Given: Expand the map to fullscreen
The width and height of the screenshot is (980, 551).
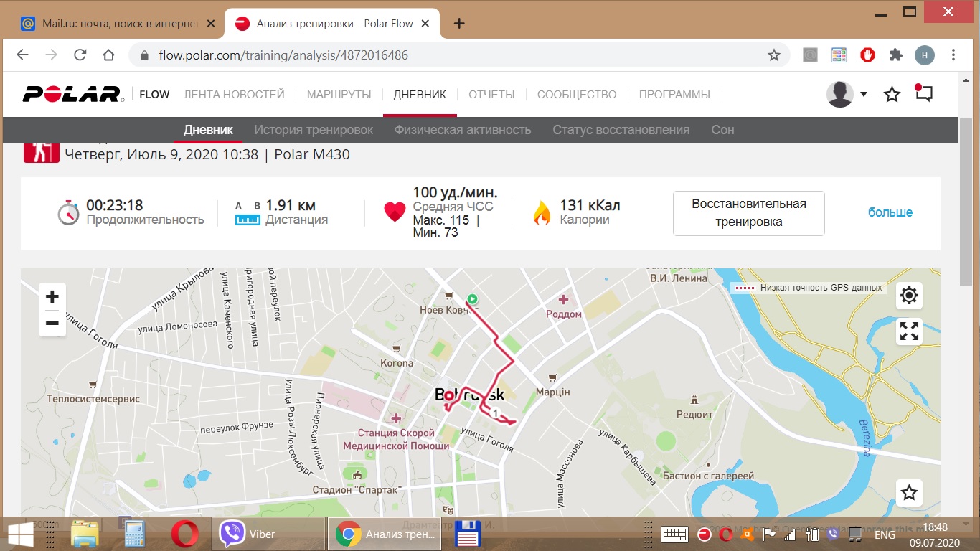Looking at the screenshot, I should click(909, 331).
